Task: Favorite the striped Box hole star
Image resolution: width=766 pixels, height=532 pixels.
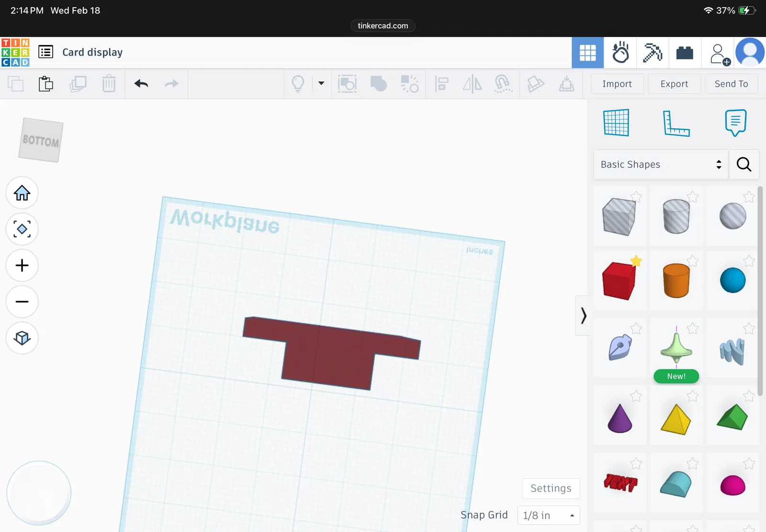Action: (x=636, y=196)
